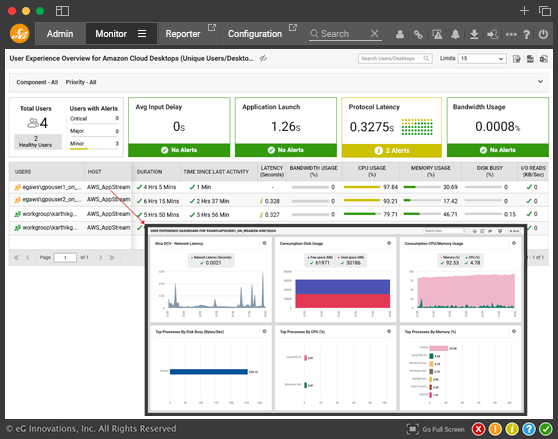This screenshot has width=558, height=439.
Task: Click the 2 Healthy Users box
Action: pos(38,142)
